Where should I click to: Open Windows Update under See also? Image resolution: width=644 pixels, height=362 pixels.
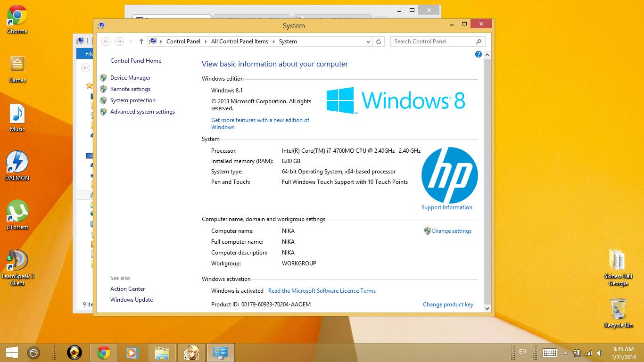(x=132, y=300)
